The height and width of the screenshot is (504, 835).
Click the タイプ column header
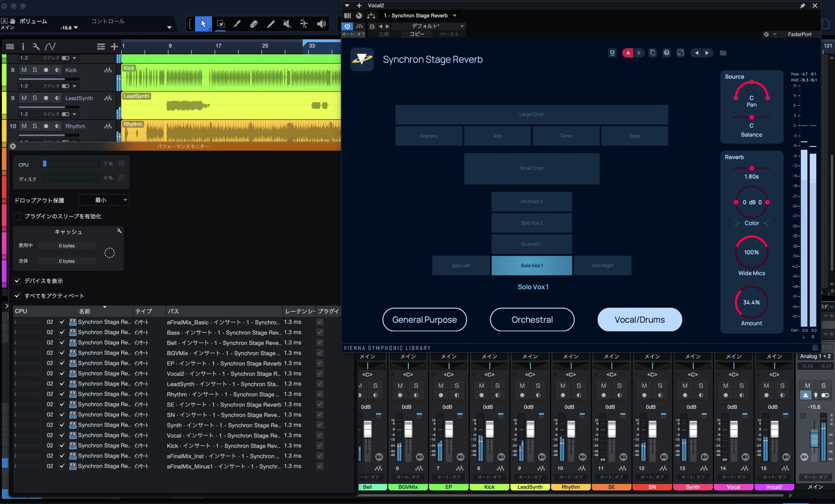click(149, 311)
